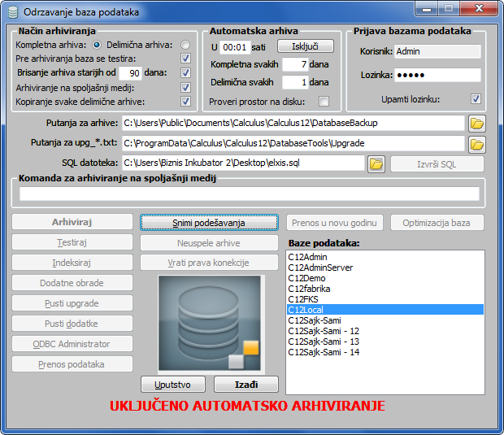Select Kompletna arhiva radio button
The height and width of the screenshot is (435, 504).
pos(97,45)
